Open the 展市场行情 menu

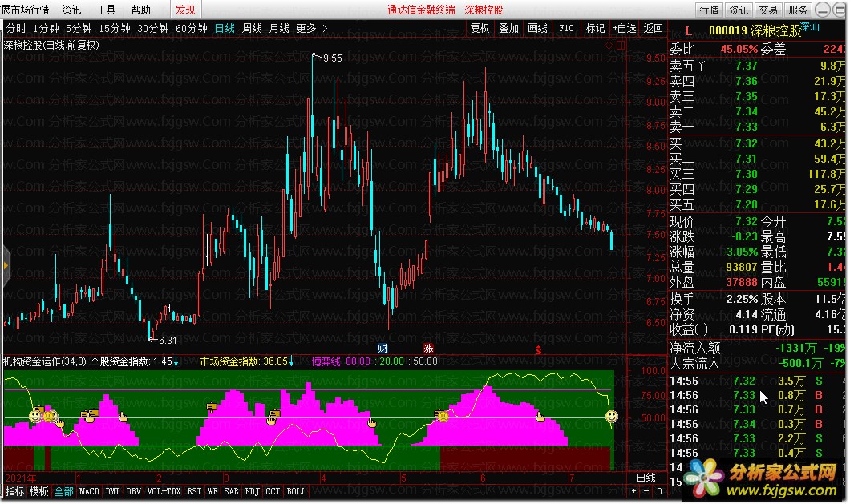click(26, 10)
